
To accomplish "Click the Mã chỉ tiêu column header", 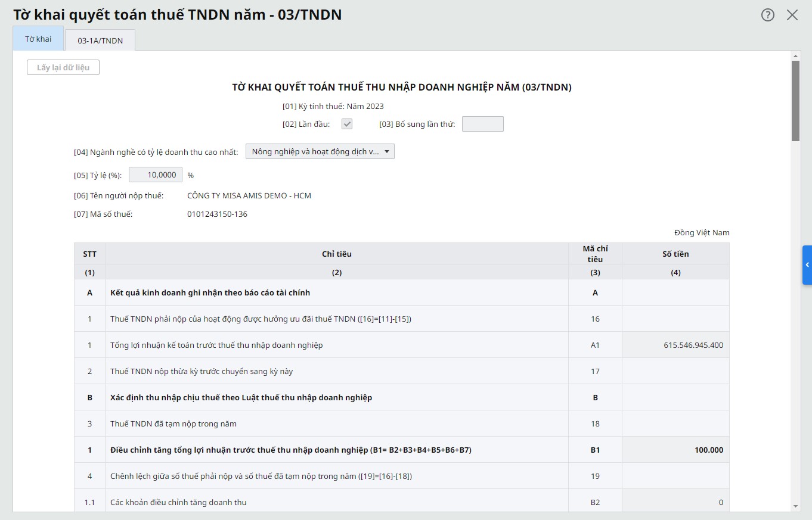I will point(595,254).
